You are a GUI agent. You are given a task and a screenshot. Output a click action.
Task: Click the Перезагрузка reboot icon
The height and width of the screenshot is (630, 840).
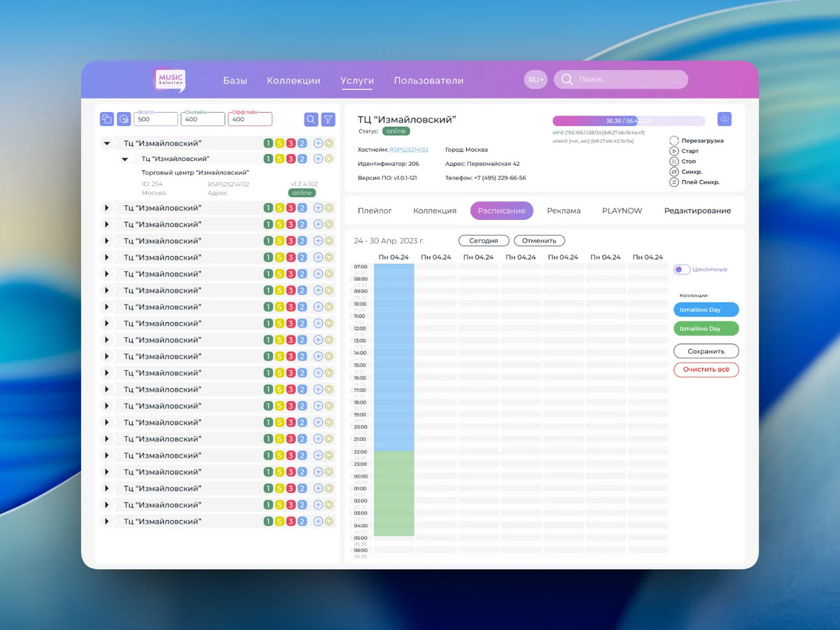[674, 141]
